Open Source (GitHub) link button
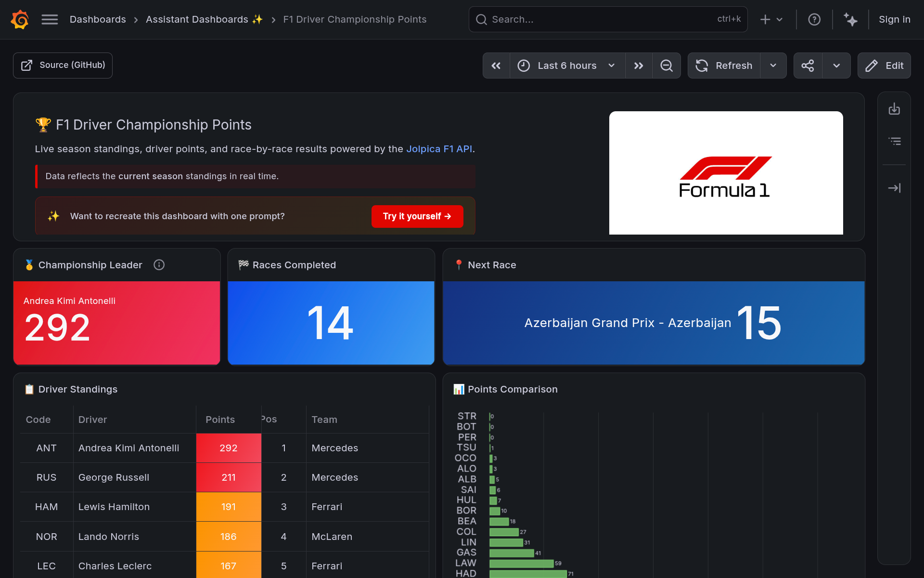924x578 pixels. coord(63,66)
